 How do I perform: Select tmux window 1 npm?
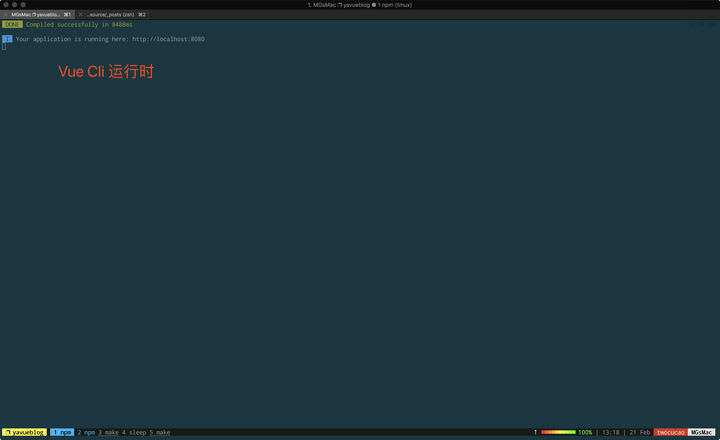pyautogui.click(x=62, y=432)
